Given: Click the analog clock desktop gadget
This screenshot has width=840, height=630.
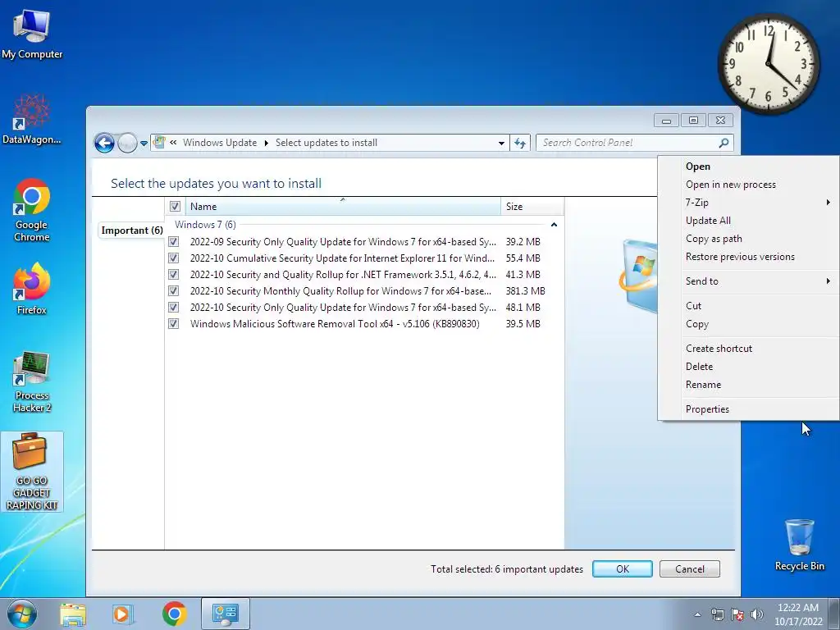Looking at the screenshot, I should tap(768, 64).
